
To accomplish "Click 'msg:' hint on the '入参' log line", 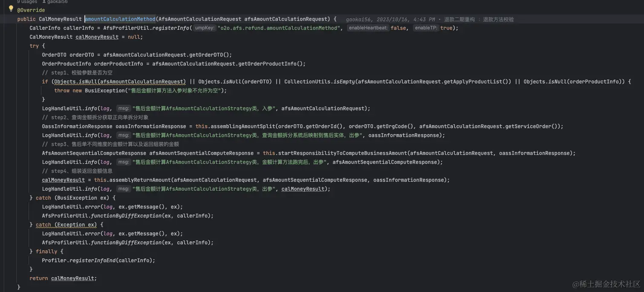I will (x=123, y=109).
